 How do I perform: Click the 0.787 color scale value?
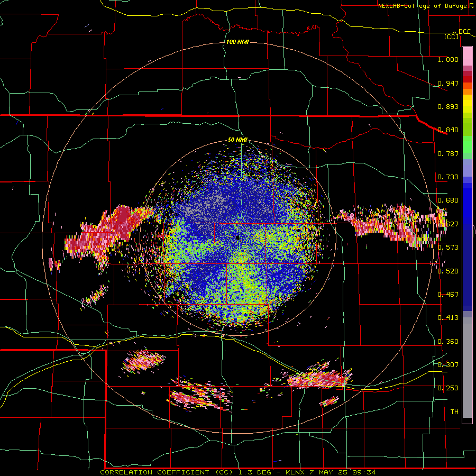tap(448, 153)
